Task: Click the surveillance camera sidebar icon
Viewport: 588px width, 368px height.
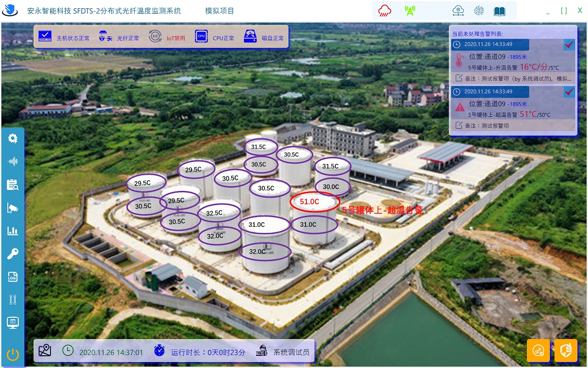Action: (12, 208)
